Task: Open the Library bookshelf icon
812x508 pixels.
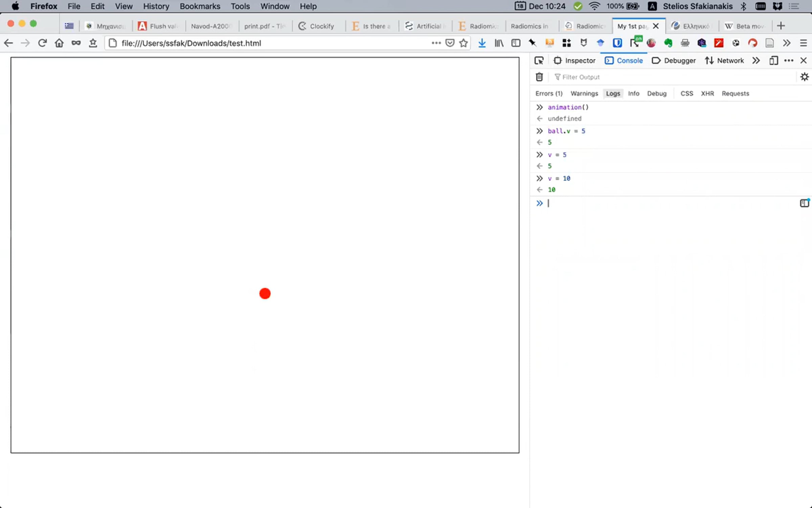Action: [x=499, y=43]
